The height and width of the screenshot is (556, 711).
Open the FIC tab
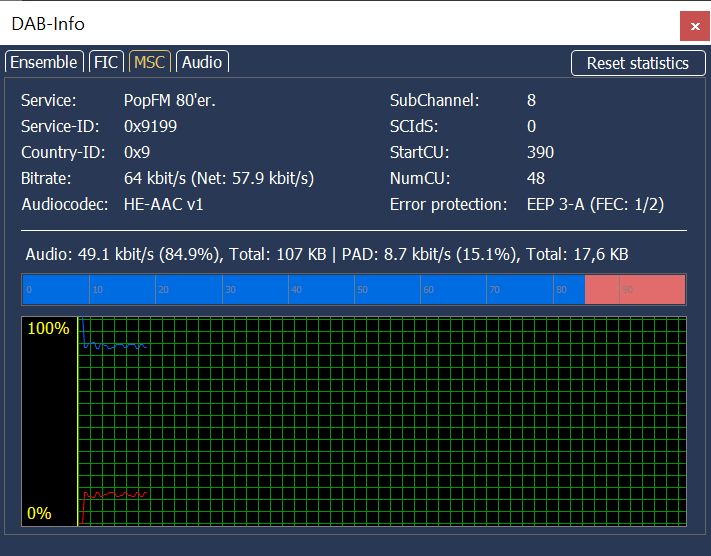point(106,62)
